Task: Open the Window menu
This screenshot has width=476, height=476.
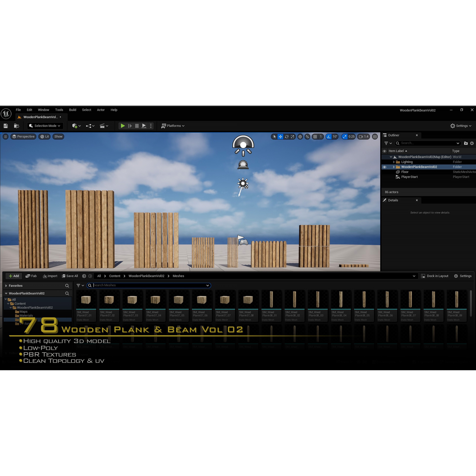Action: point(43,110)
